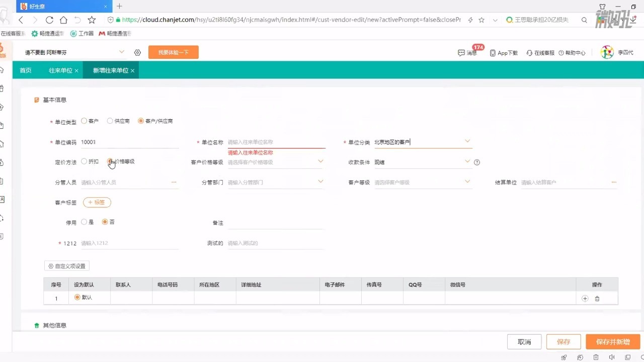This screenshot has width=644, height=362.
Task: Click the add row plus icon in 操作 column
Action: tap(585, 298)
